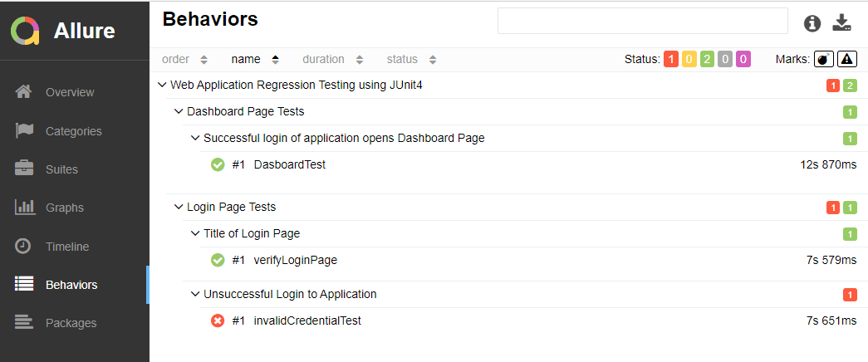Toggle the green passed status filter
Screen dimensions: 868x362
(x=707, y=59)
